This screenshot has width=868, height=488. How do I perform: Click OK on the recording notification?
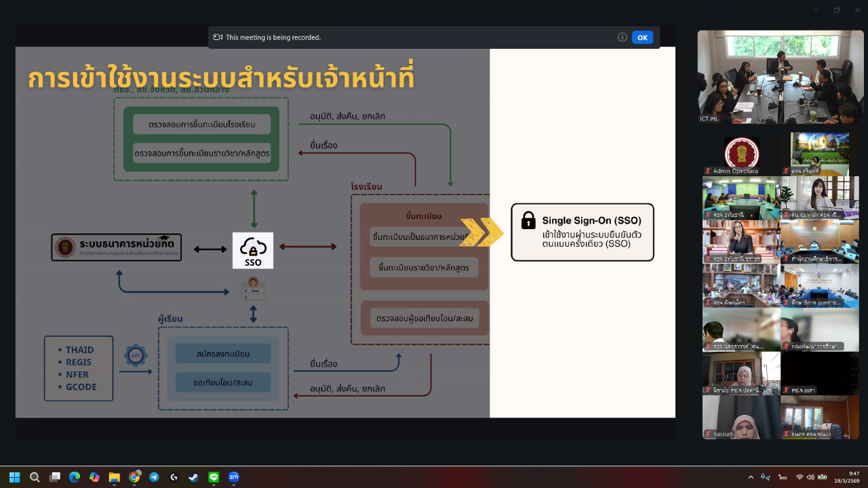[642, 37]
